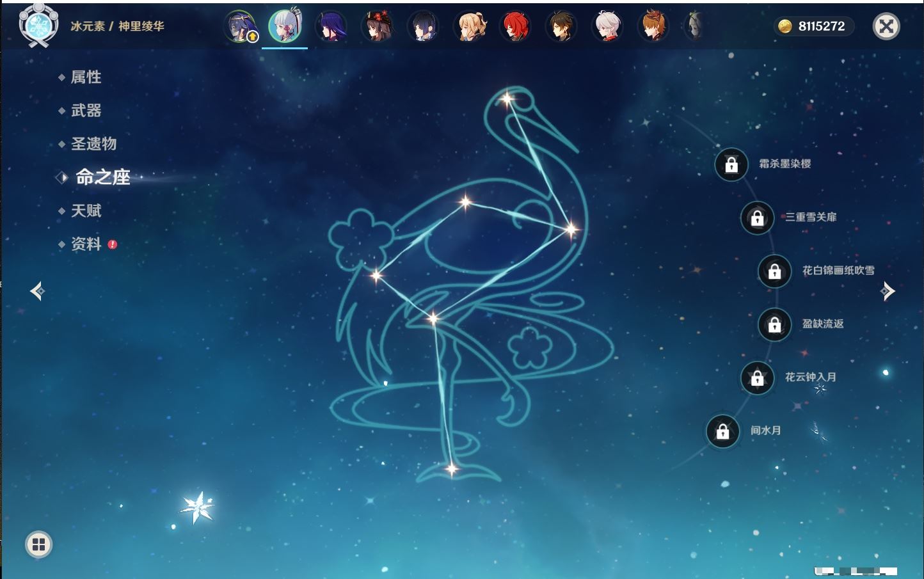Open the 武器 weapon menu
This screenshot has width=924, height=579.
[86, 111]
